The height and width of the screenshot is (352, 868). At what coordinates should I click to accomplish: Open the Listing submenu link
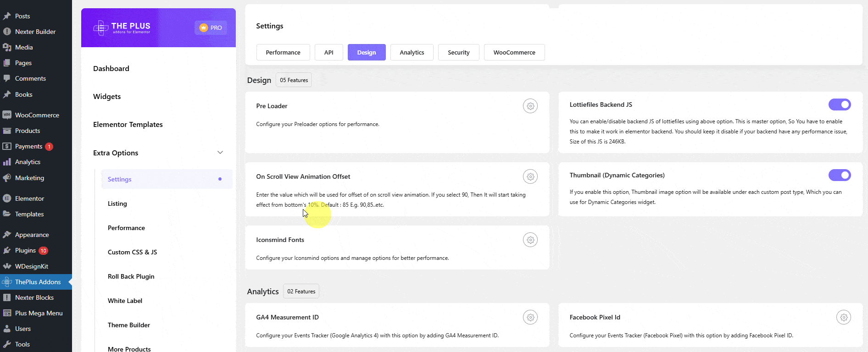point(117,203)
